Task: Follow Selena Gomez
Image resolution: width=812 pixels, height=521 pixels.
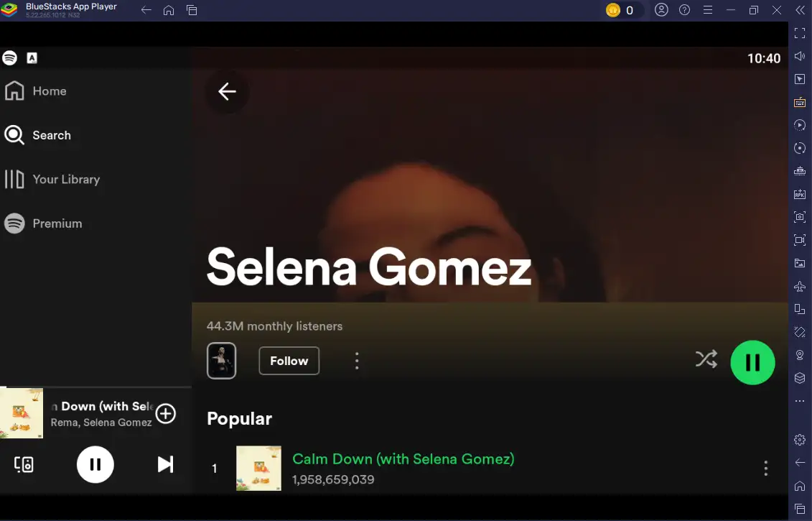Action: click(x=289, y=361)
